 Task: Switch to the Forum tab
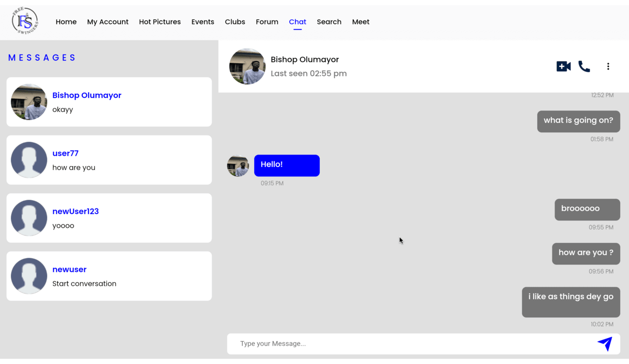[267, 22]
